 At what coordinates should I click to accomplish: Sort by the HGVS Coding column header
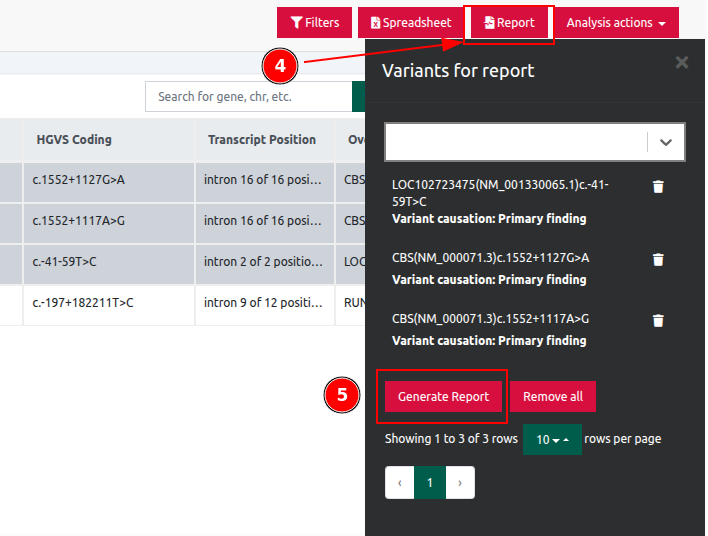[74, 140]
